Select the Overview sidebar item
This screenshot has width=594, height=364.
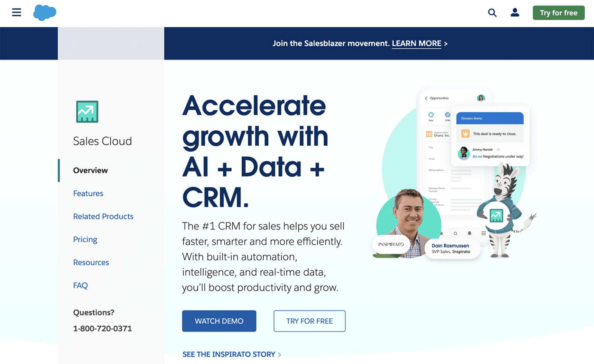pos(90,170)
